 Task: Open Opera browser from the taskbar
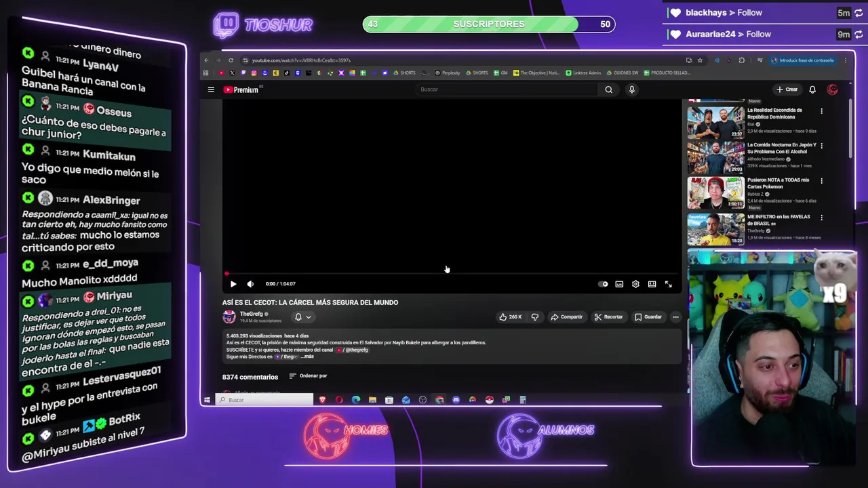(339, 400)
